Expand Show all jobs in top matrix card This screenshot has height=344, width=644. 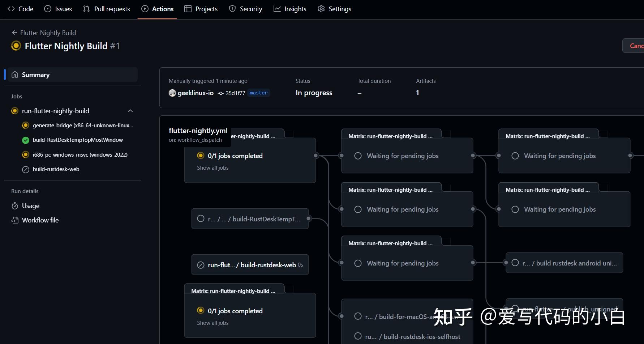click(x=212, y=167)
